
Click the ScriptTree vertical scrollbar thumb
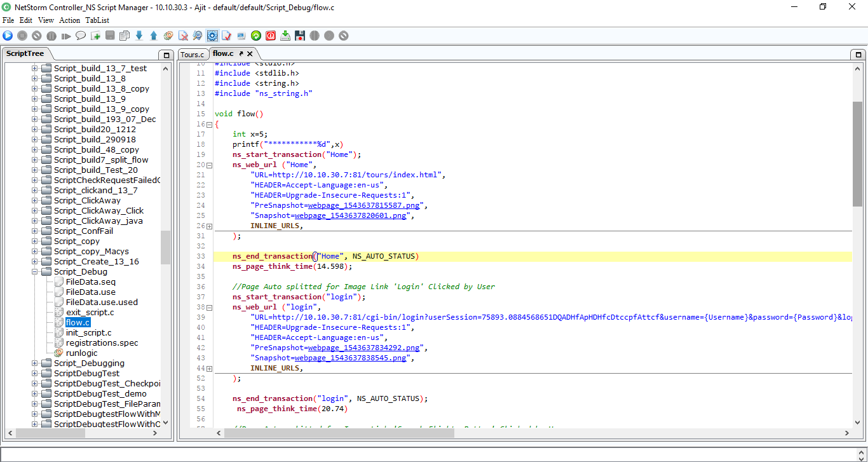point(166,247)
